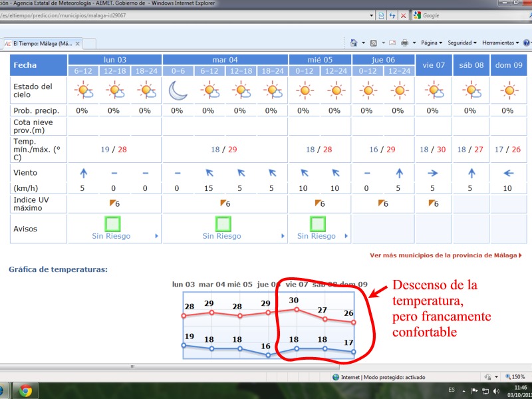Click the printer icon
This screenshot has width=532, height=399.
coord(404,43)
